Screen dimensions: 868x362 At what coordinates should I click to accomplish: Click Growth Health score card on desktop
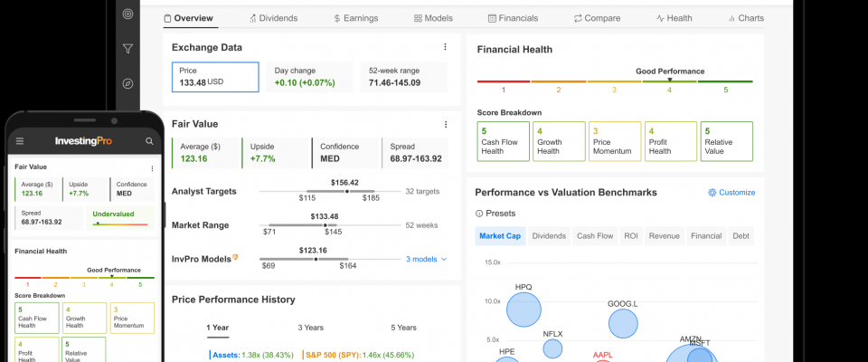[x=559, y=141]
